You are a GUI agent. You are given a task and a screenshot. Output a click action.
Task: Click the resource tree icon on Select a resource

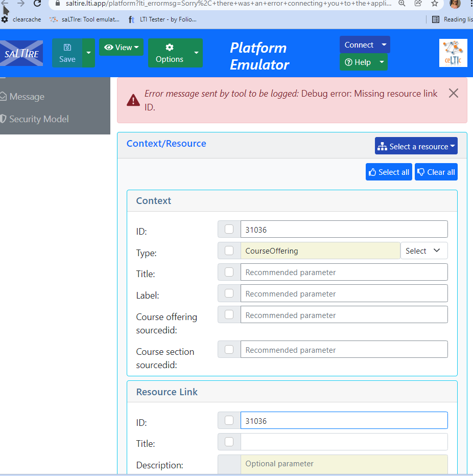point(383,146)
